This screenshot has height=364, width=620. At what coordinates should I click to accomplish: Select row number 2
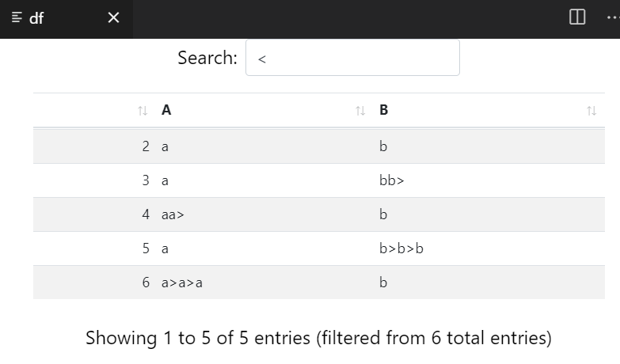pos(146,146)
